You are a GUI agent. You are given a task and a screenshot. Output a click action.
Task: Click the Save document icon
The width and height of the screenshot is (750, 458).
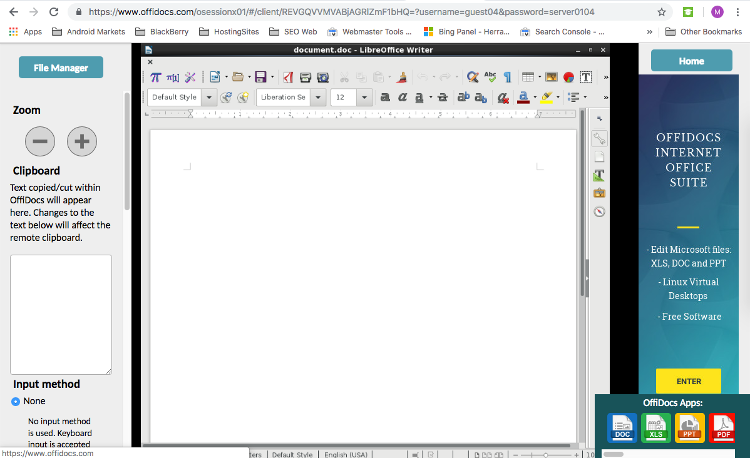point(259,77)
